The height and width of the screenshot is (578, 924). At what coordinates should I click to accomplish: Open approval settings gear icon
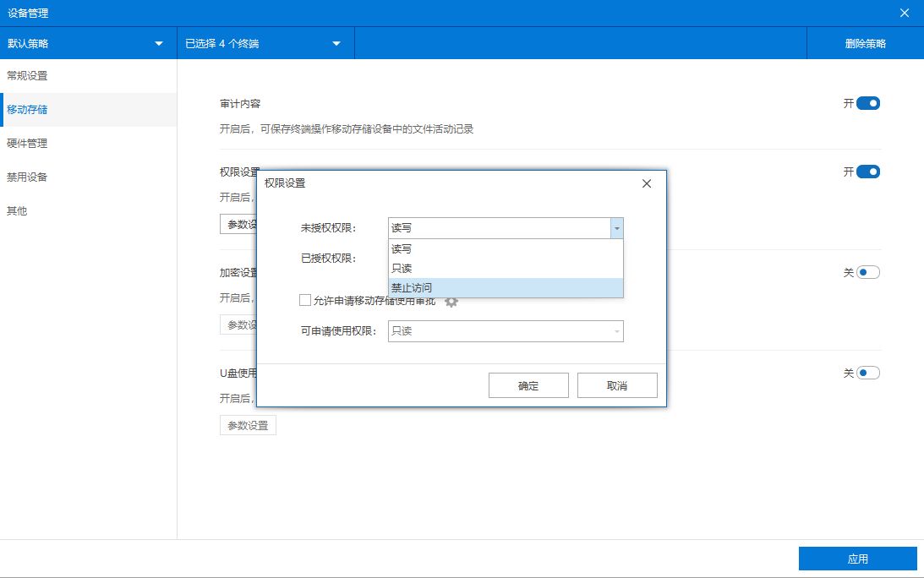451,302
